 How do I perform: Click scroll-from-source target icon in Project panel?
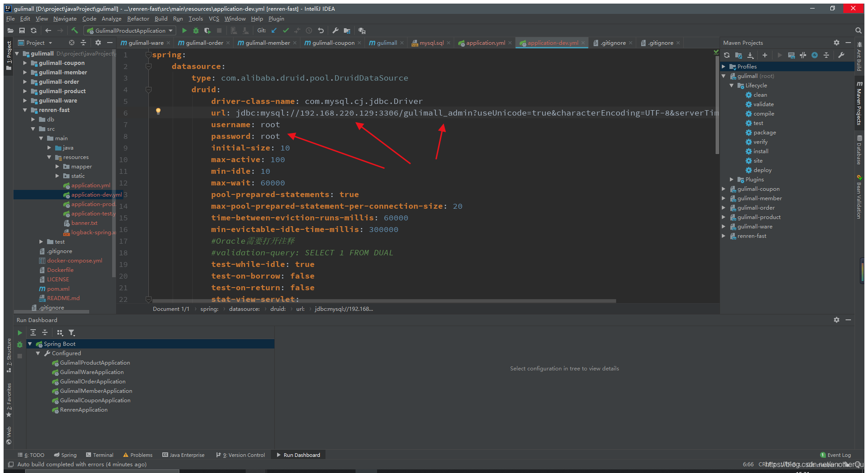point(72,43)
